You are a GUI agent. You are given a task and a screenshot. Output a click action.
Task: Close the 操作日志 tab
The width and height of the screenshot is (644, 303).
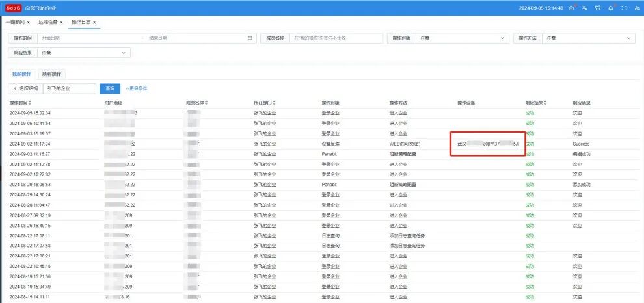pyautogui.click(x=94, y=22)
